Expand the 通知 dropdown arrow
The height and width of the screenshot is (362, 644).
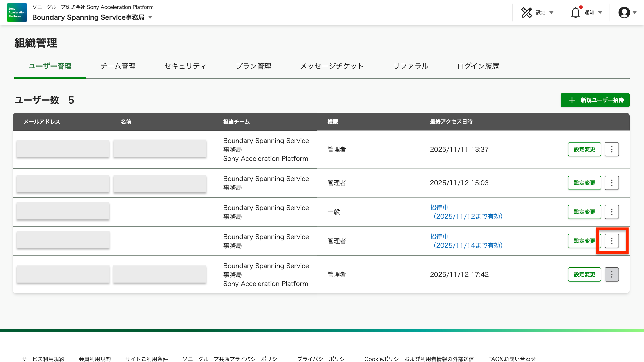pyautogui.click(x=600, y=13)
